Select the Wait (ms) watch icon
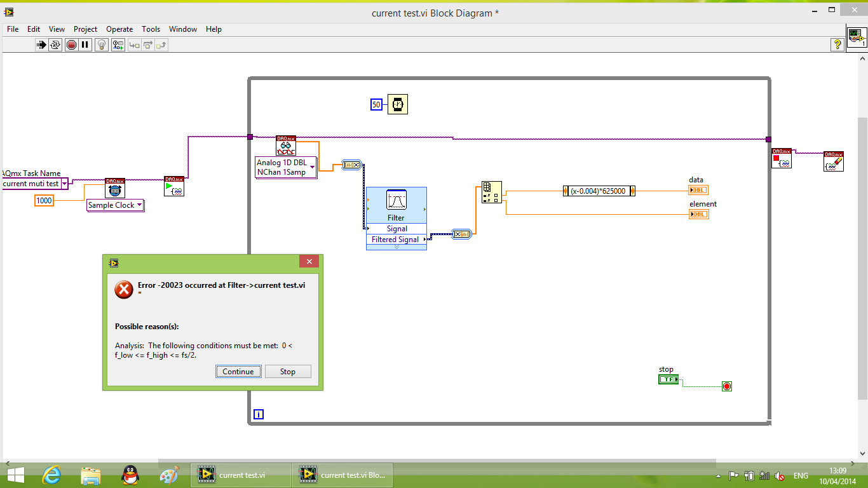Image resolution: width=868 pixels, height=488 pixels. (398, 104)
